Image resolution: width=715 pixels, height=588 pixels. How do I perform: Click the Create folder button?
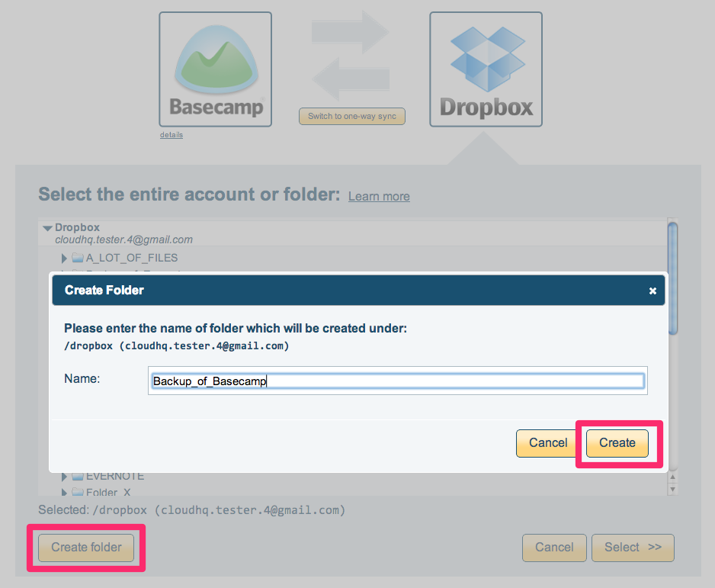tap(86, 547)
